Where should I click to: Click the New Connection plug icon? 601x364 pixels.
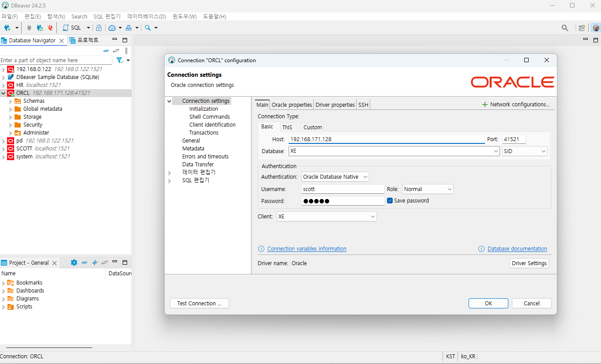coord(8,28)
